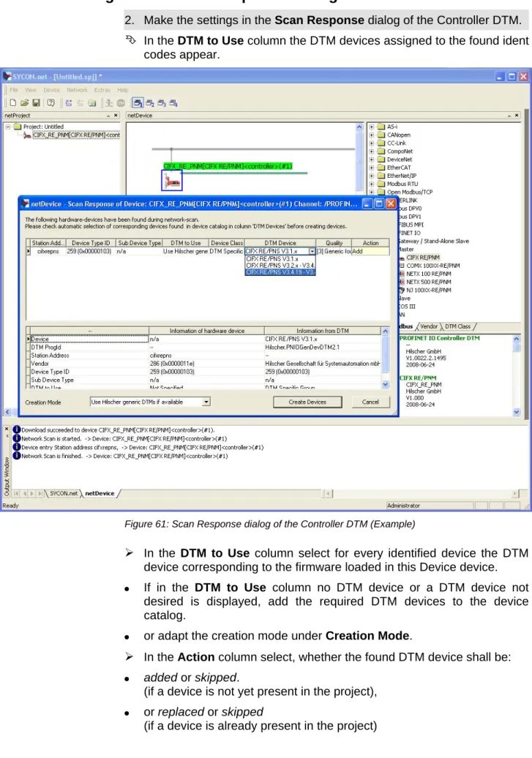Click the Quality column header
The image size is (532, 758).
[x=334, y=243]
